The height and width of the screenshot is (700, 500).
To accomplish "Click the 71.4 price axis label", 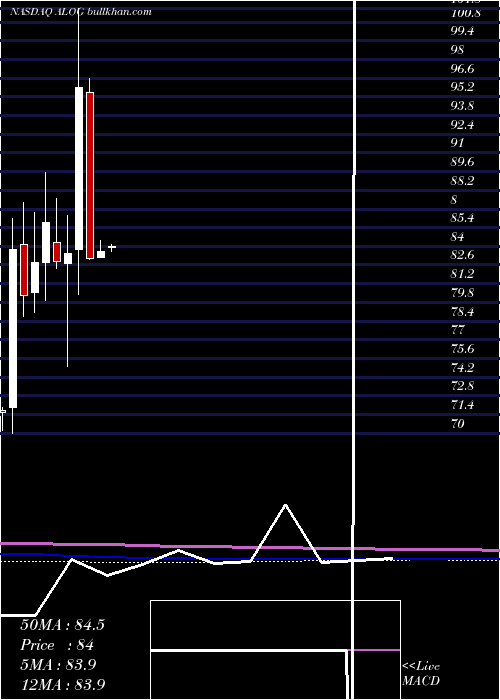I will (x=462, y=405).
